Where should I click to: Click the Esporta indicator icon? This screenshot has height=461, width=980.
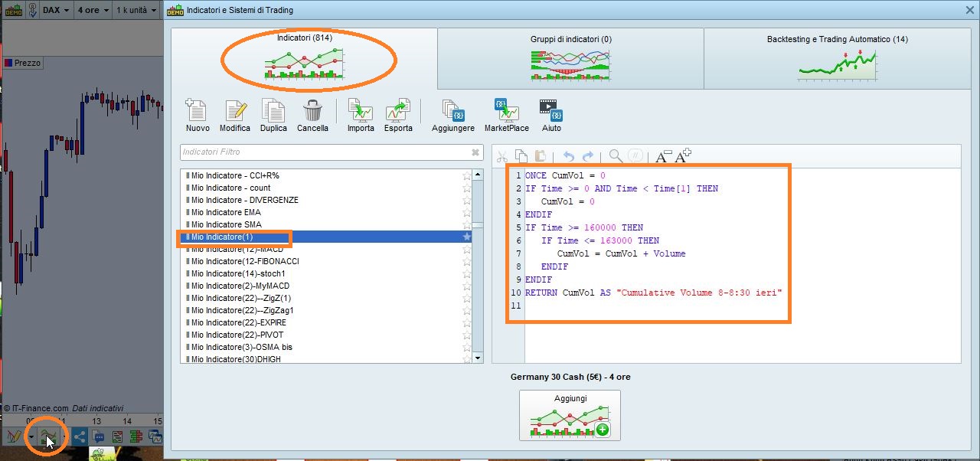point(398,110)
